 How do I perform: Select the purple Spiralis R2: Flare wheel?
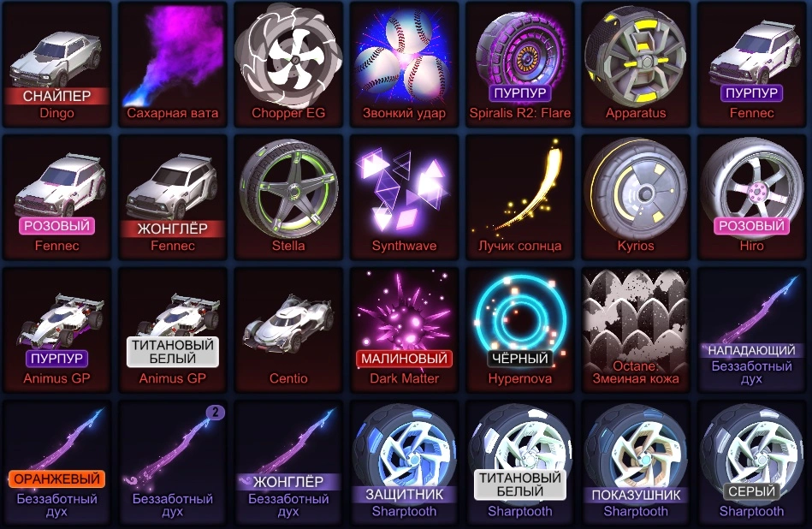pos(520,64)
